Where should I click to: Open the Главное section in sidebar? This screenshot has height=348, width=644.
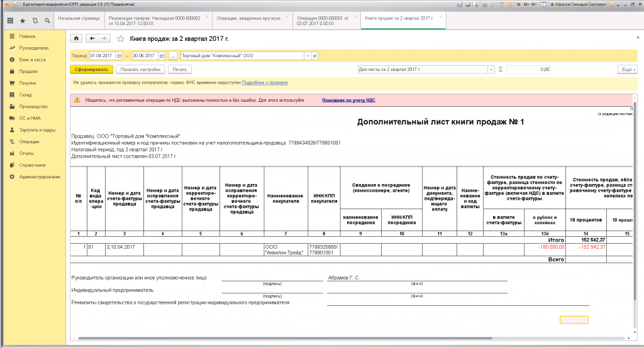pos(27,36)
